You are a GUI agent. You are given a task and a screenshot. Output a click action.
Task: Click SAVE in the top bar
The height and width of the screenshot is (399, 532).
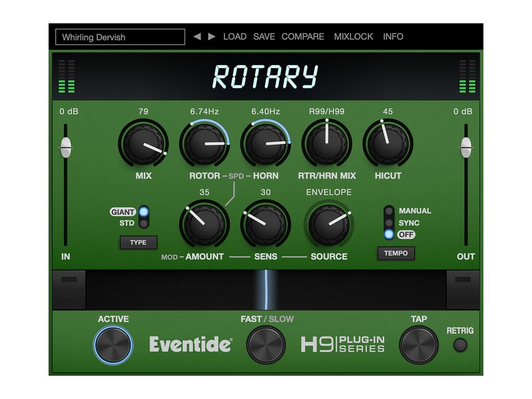click(264, 37)
